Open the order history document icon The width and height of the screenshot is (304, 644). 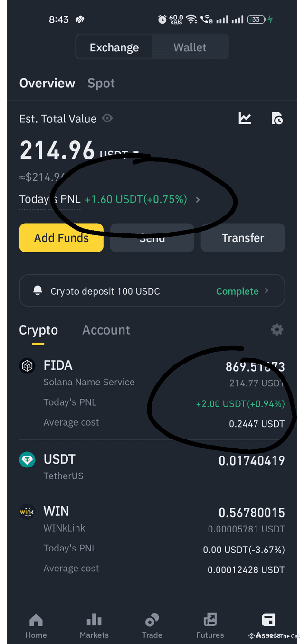click(x=277, y=119)
